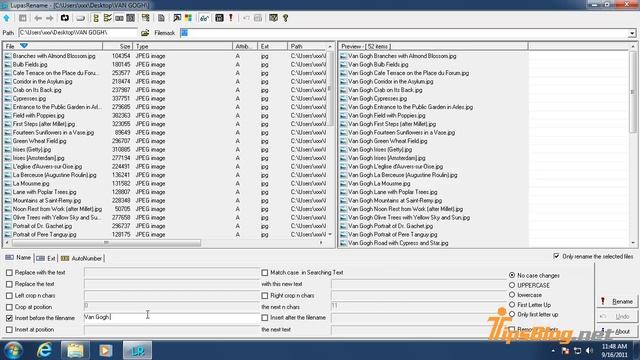This screenshot has width=640, height=360.
Task: Switch to the Ext tab
Action: [46, 258]
